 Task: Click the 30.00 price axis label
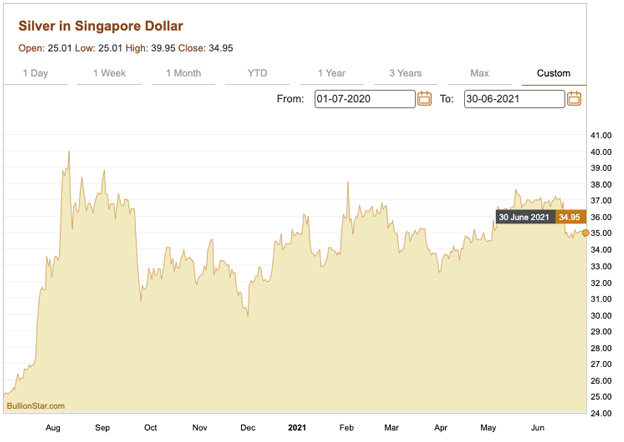tap(601, 316)
